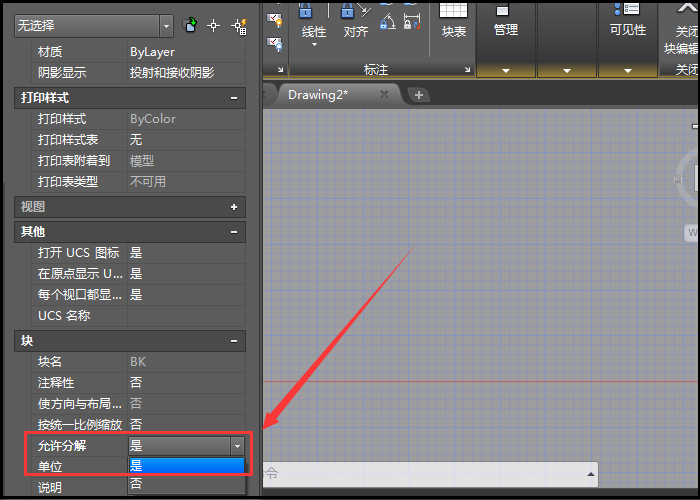Select the 单位 property row label

coord(50,467)
